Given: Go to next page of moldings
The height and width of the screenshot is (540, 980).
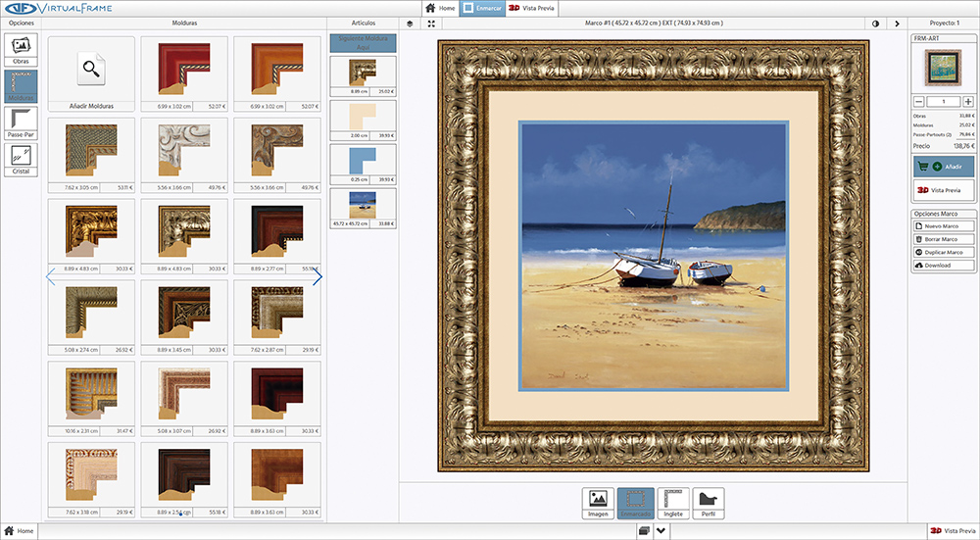Looking at the screenshot, I should 317,276.
